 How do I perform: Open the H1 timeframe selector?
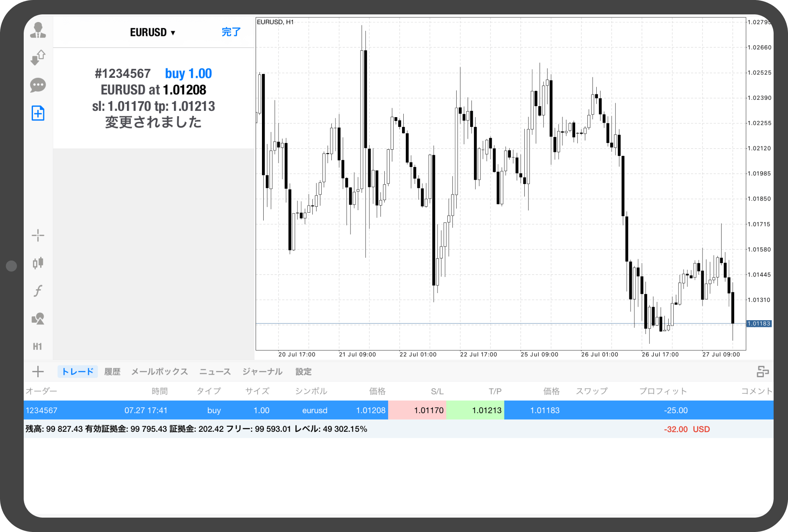click(x=38, y=347)
